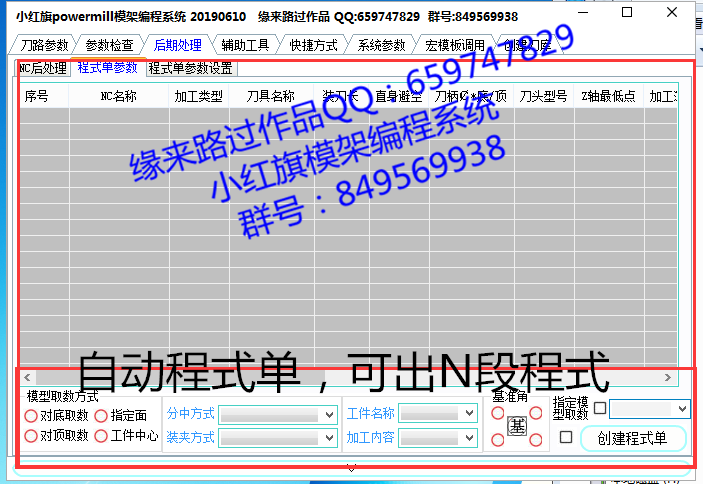703x484 pixels.
Task: Click the 加工内容 label
Action: coord(371,437)
